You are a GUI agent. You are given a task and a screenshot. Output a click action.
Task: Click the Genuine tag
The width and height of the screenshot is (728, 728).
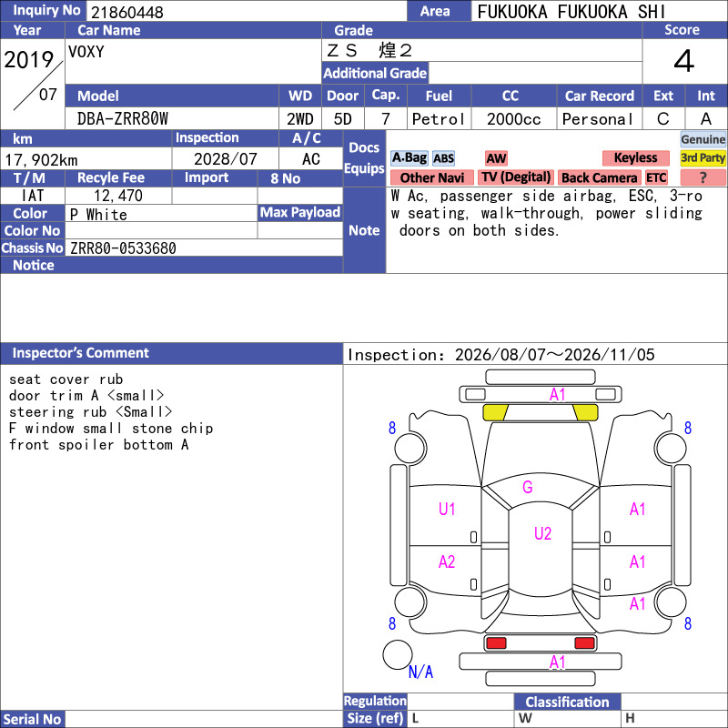pos(703,139)
